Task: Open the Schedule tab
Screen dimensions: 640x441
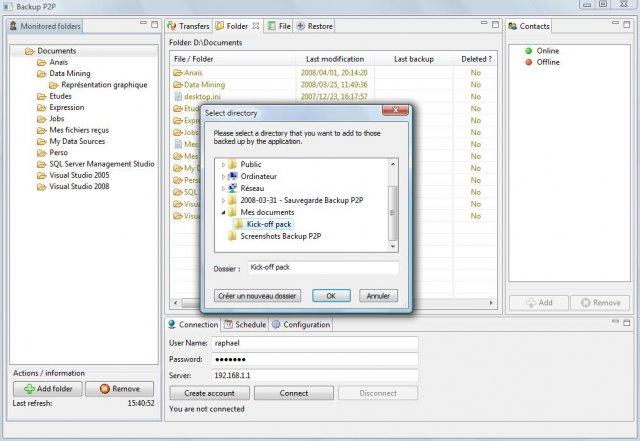Action: [x=245, y=325]
